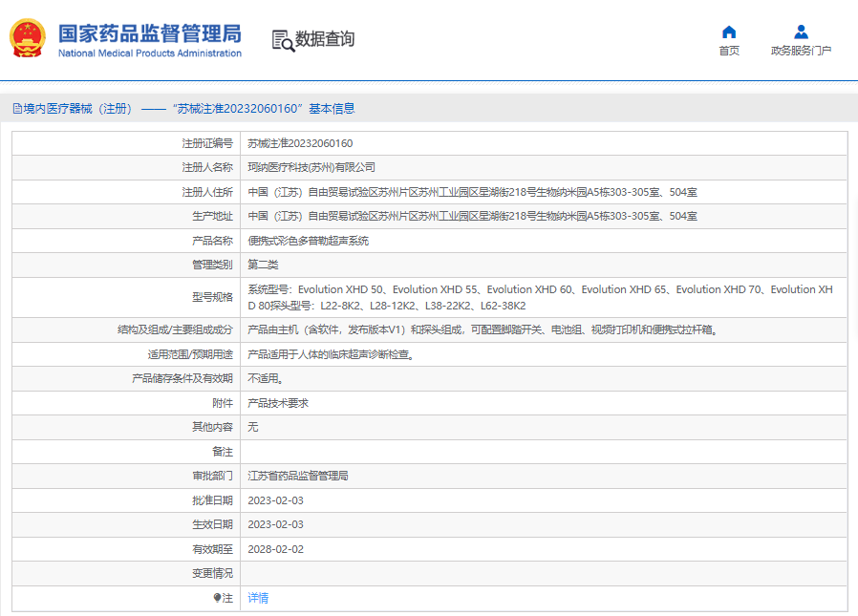Screen dimensions: 858x616
Task: Click the 适用范围/预期用途 label
Action: 190,354
